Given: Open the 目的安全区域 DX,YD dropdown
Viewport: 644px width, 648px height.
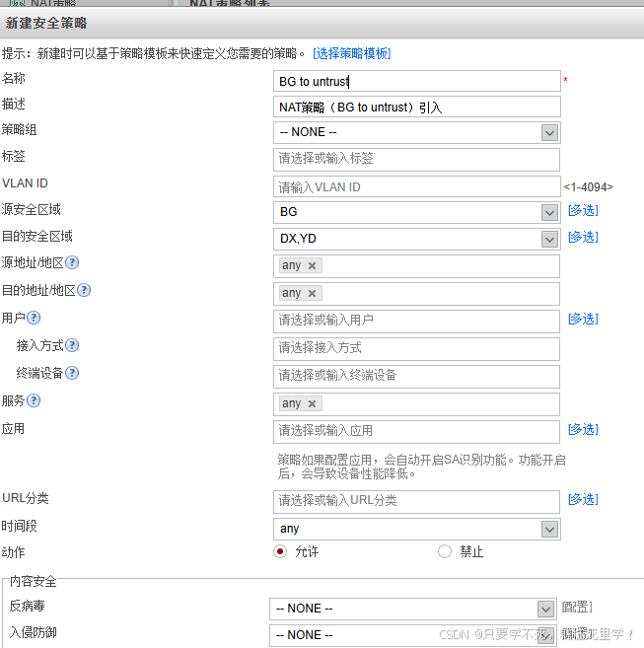Looking at the screenshot, I should click(x=416, y=239).
